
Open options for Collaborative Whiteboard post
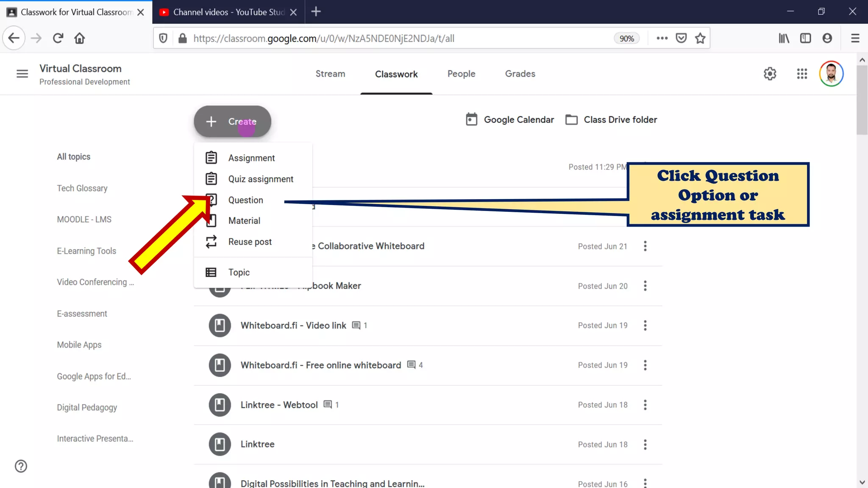[x=645, y=246]
